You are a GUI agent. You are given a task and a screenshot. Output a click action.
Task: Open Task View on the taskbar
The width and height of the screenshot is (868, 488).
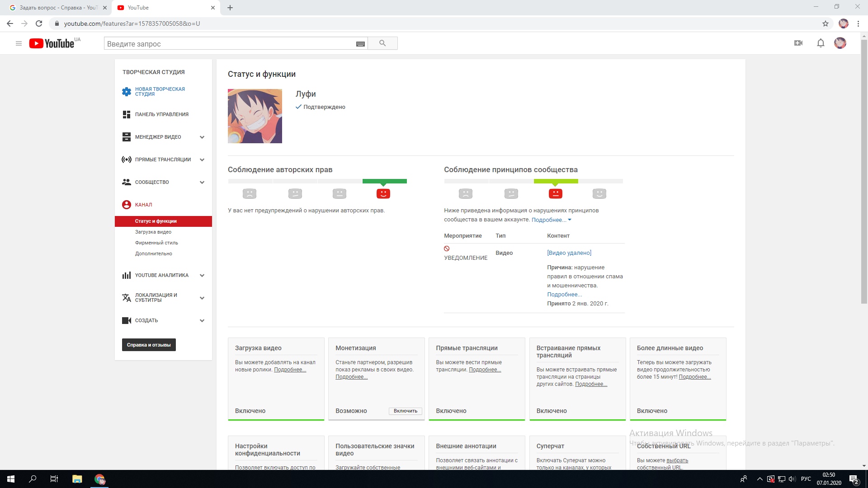54,479
